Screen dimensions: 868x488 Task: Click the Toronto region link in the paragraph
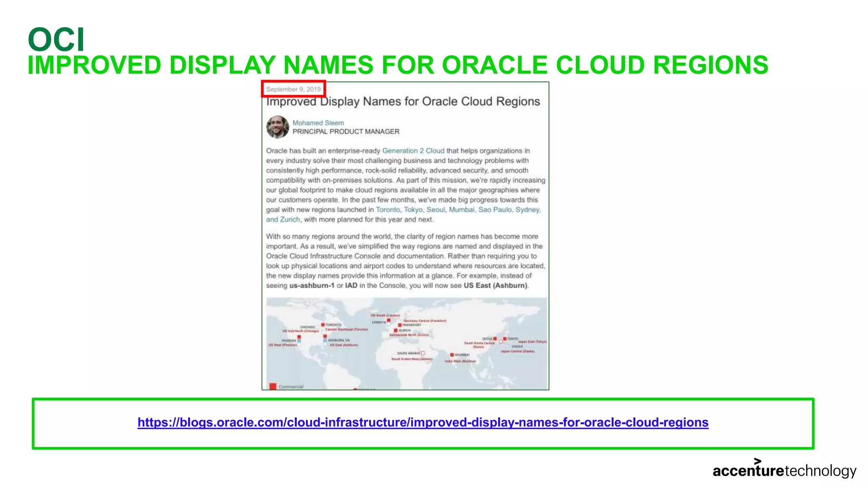click(x=387, y=210)
